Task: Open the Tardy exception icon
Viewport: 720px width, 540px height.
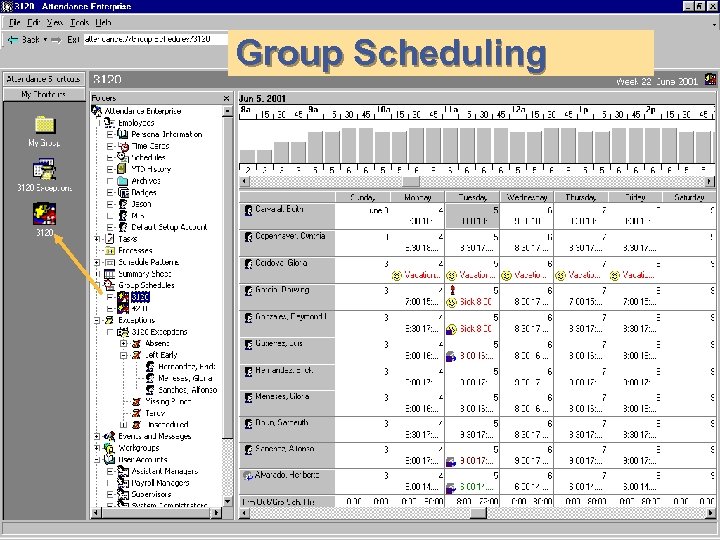Action: click(x=136, y=413)
